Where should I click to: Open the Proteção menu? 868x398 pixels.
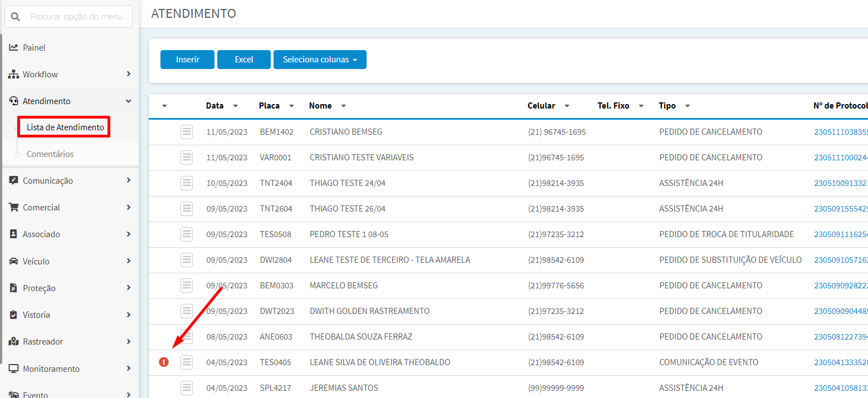(70, 288)
